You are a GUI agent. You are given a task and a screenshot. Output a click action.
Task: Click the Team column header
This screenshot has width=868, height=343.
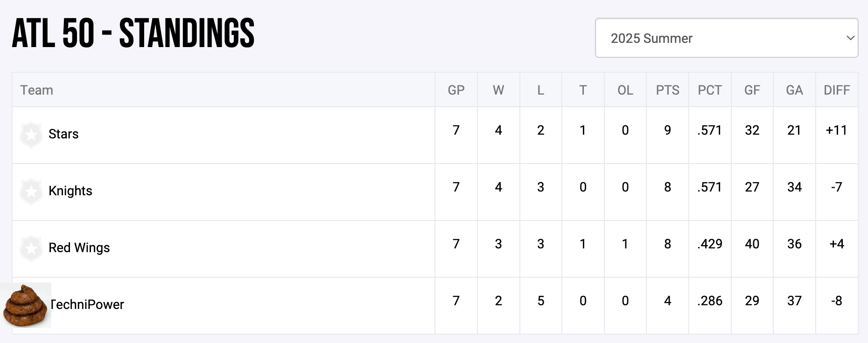point(36,90)
